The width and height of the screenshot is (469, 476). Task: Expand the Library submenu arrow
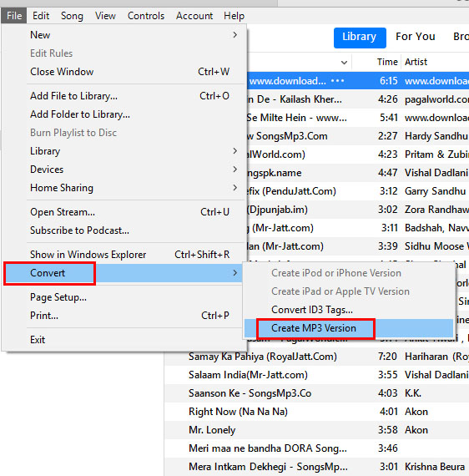tap(234, 151)
